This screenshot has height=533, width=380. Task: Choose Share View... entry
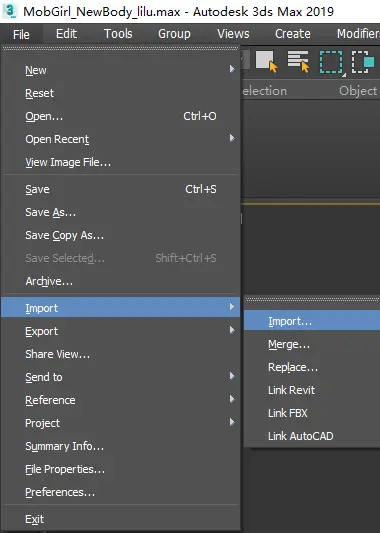pos(121,354)
